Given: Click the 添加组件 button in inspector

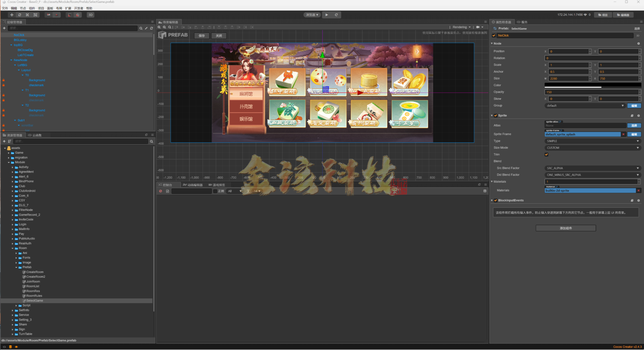Looking at the screenshot, I should click(566, 228).
